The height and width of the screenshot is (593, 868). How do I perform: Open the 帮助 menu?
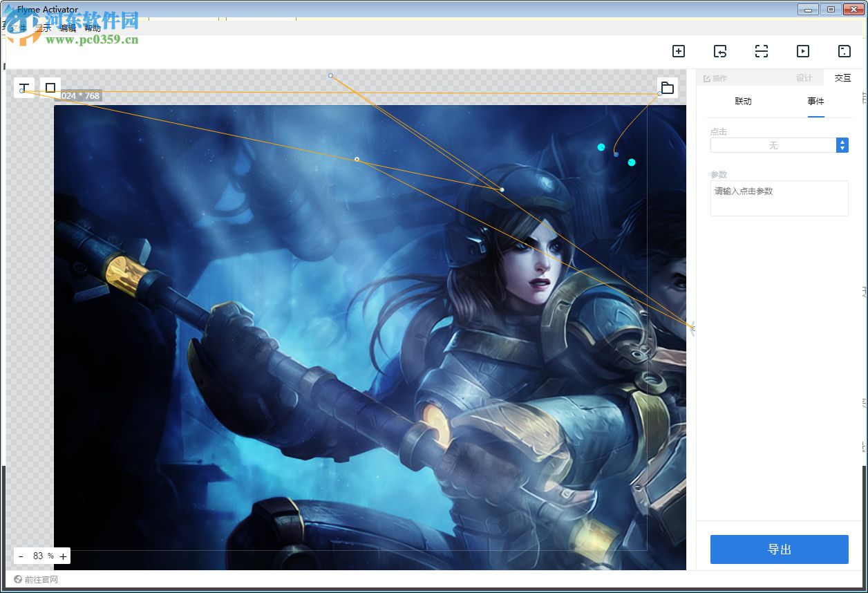93,28
